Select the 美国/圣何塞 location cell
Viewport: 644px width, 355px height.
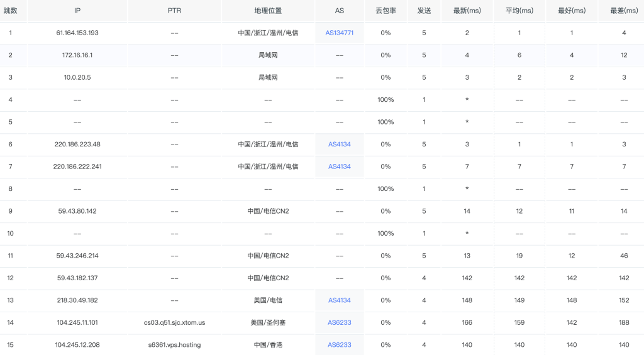268,323
